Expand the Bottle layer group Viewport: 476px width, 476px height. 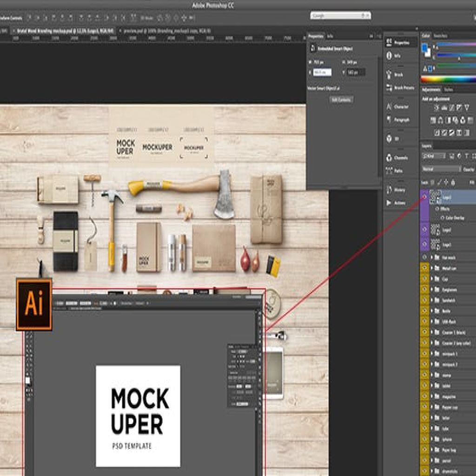432,311
